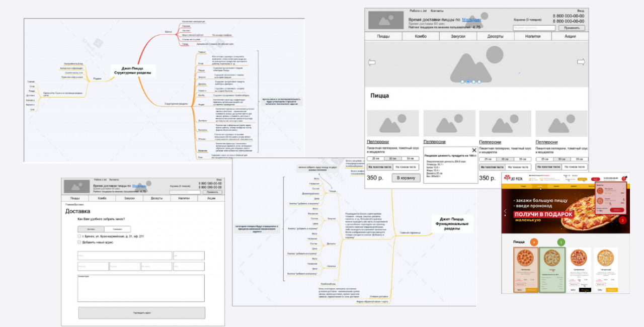Screen dimensions: 644x327
Task: Choose 30 см size on first Пепперони card
Action: pyautogui.click(x=393, y=158)
